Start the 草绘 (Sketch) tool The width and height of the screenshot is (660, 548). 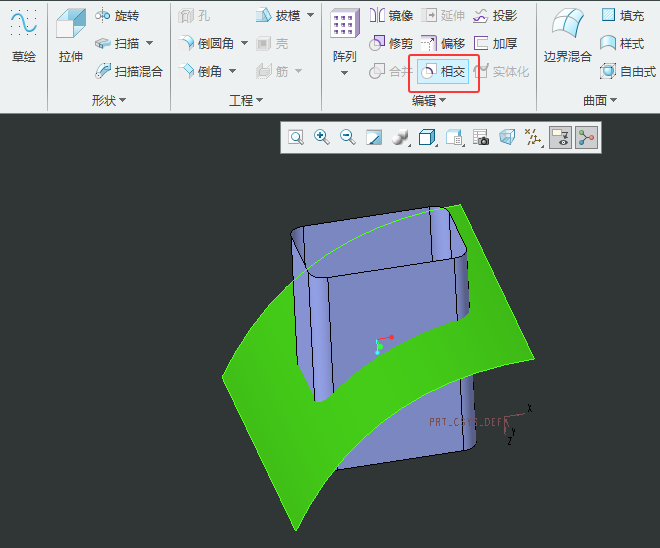coord(24,37)
